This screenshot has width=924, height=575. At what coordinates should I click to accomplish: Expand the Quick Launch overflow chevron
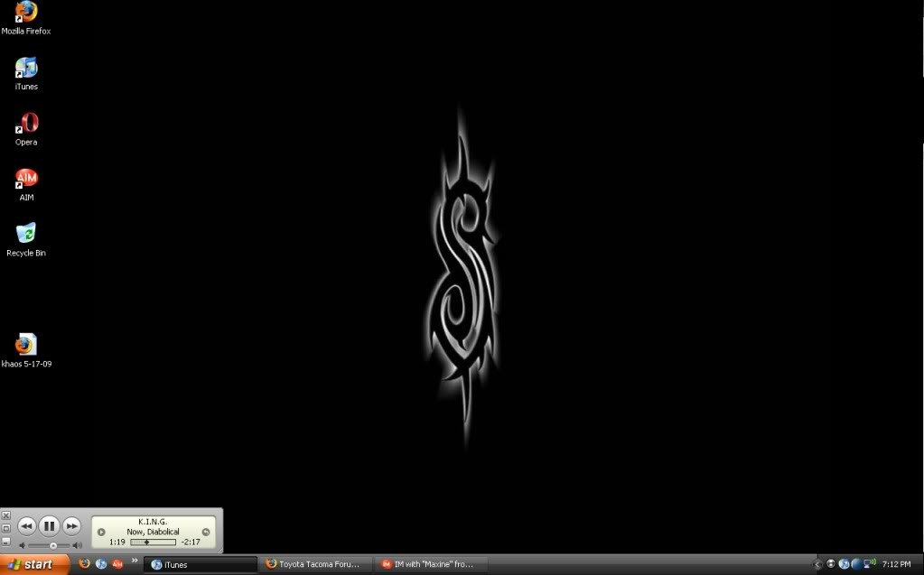(135, 561)
